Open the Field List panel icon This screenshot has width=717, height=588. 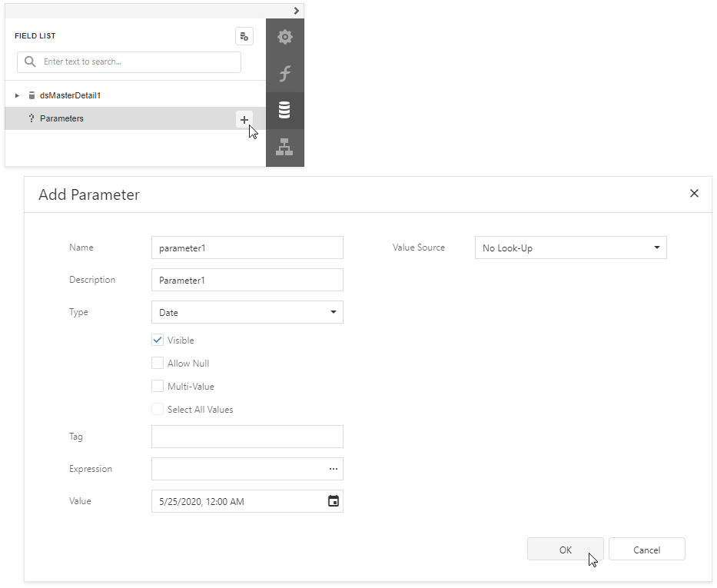coord(284,110)
